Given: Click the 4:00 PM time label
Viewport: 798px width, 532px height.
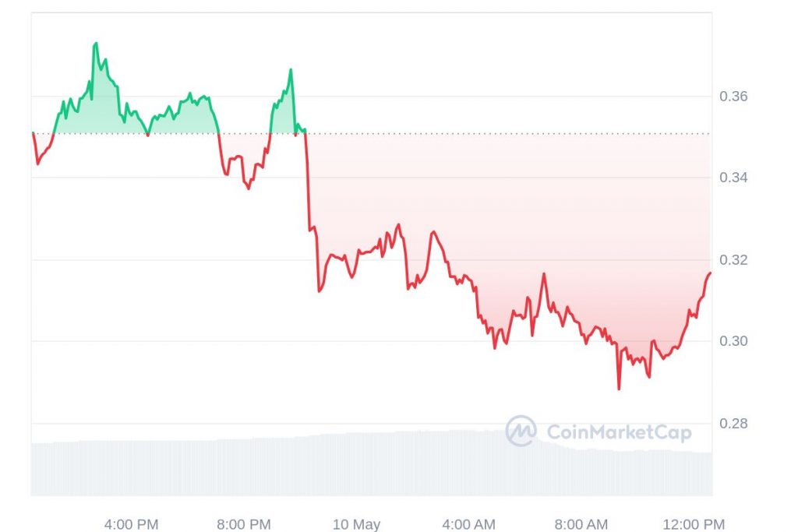Looking at the screenshot, I should pos(131,524).
